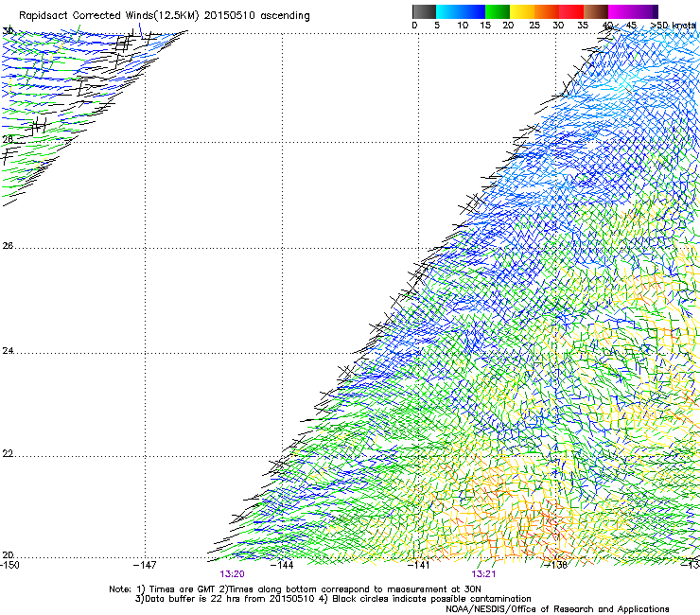The image size is (700, 615).
Task: Click the latitude label '26' on left axis
Action: (8, 246)
